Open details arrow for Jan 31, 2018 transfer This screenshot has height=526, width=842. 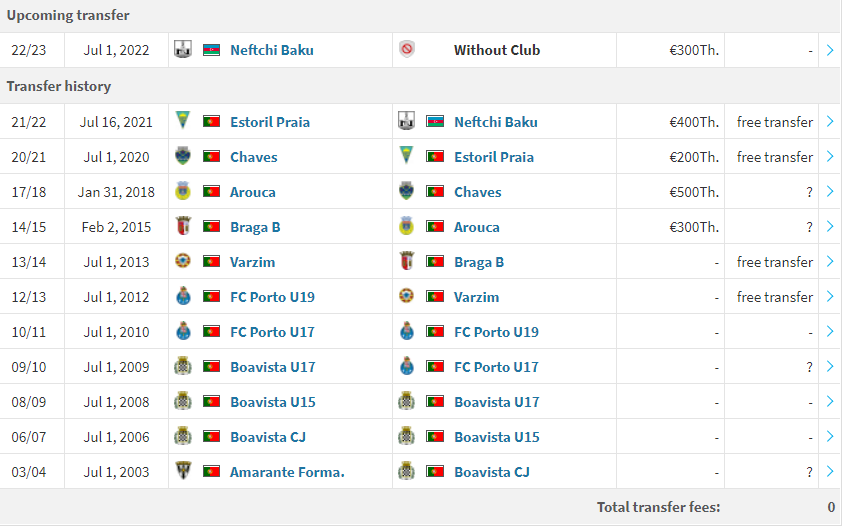830,191
